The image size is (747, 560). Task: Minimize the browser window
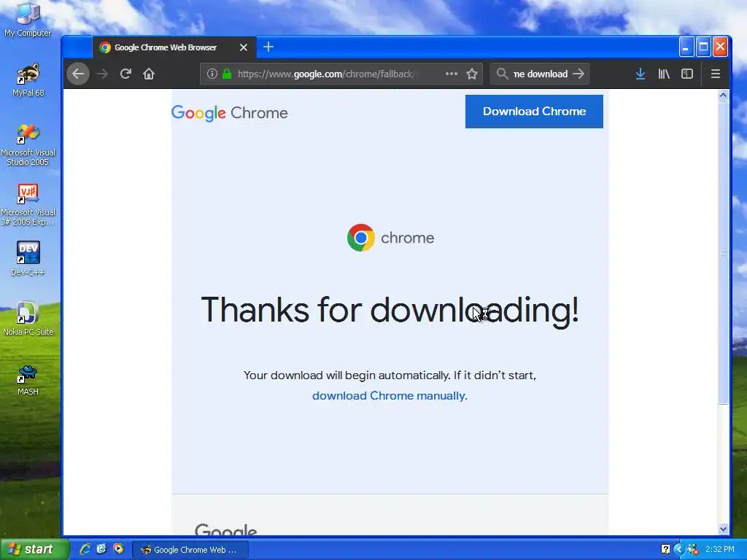point(686,47)
